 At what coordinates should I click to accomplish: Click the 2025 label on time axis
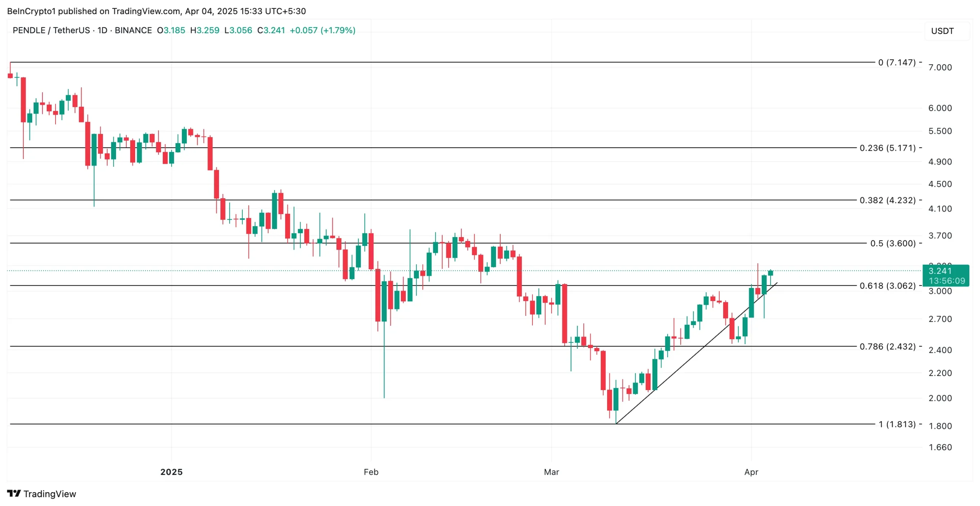pyautogui.click(x=171, y=472)
